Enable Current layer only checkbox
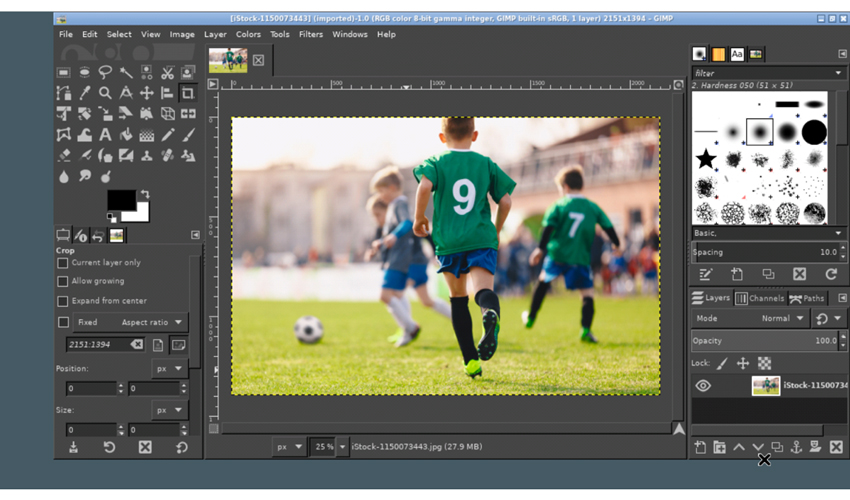The height and width of the screenshot is (500, 850). (63, 263)
